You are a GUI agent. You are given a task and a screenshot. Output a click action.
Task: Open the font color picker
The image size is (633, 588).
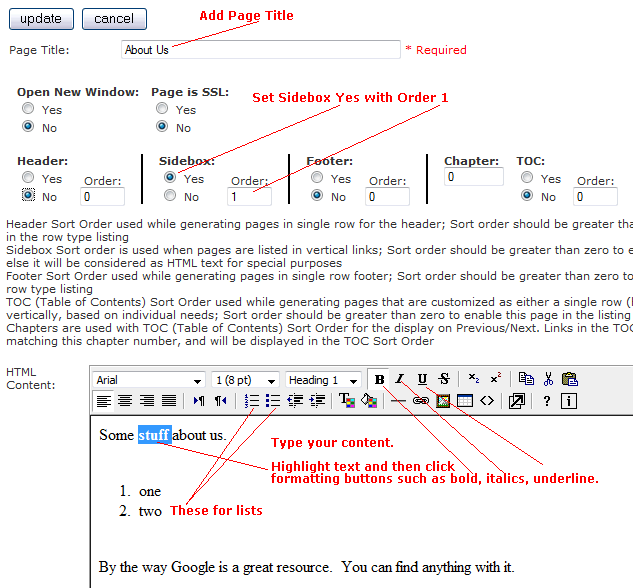(x=347, y=401)
